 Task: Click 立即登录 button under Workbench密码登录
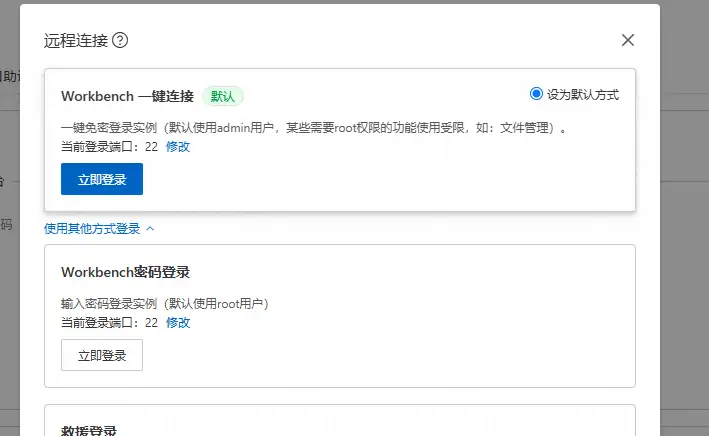point(102,355)
